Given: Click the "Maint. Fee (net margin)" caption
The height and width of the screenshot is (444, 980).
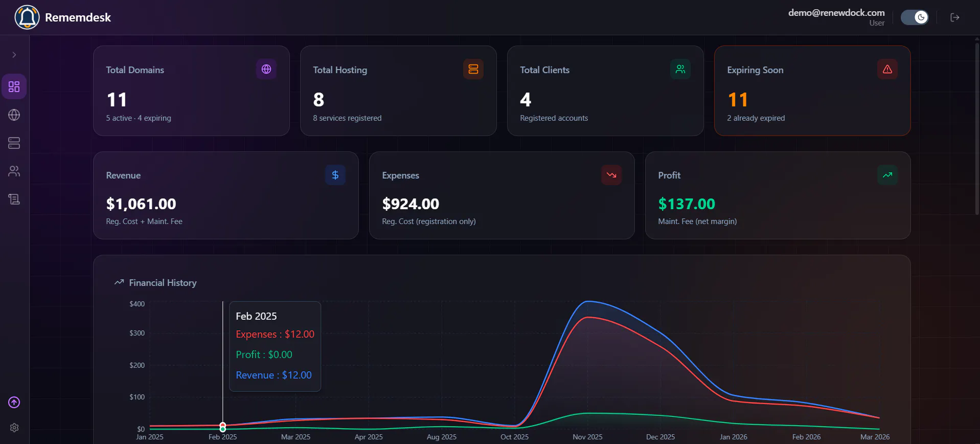Looking at the screenshot, I should pos(697,221).
